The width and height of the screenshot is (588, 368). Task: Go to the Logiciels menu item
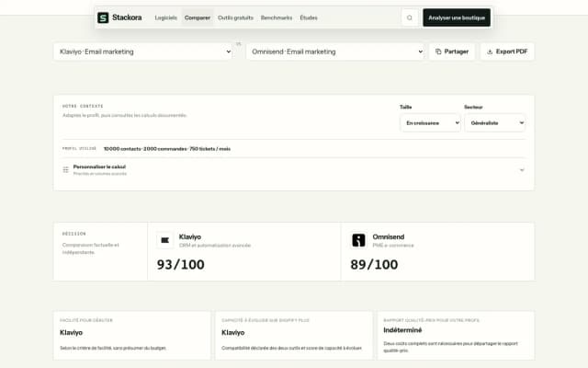[165, 17]
